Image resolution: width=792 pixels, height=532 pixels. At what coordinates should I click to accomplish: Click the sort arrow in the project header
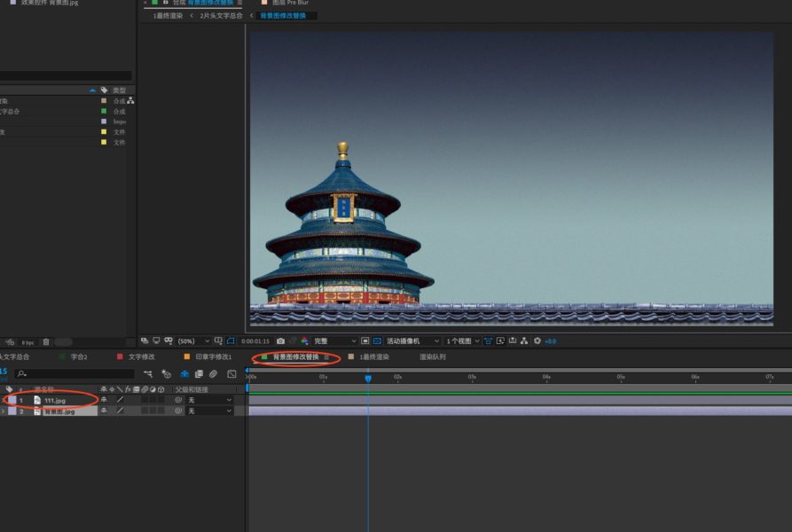pyautogui.click(x=92, y=90)
